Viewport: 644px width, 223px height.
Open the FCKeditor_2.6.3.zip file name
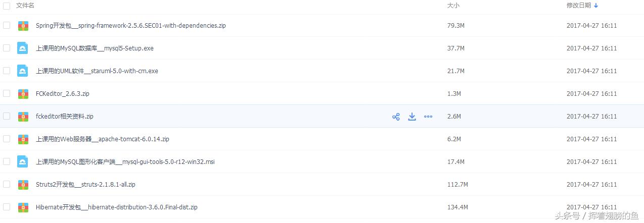63,94
